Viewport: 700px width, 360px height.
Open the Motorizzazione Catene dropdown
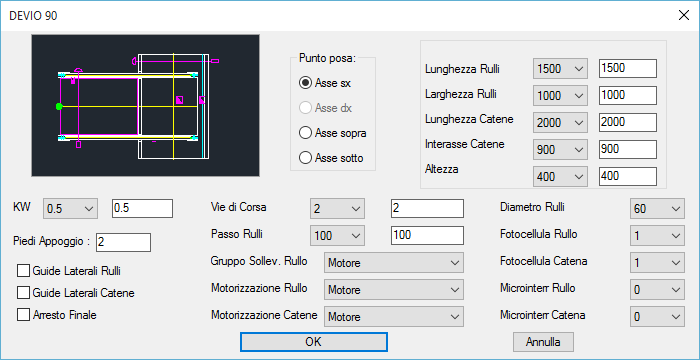(394, 317)
